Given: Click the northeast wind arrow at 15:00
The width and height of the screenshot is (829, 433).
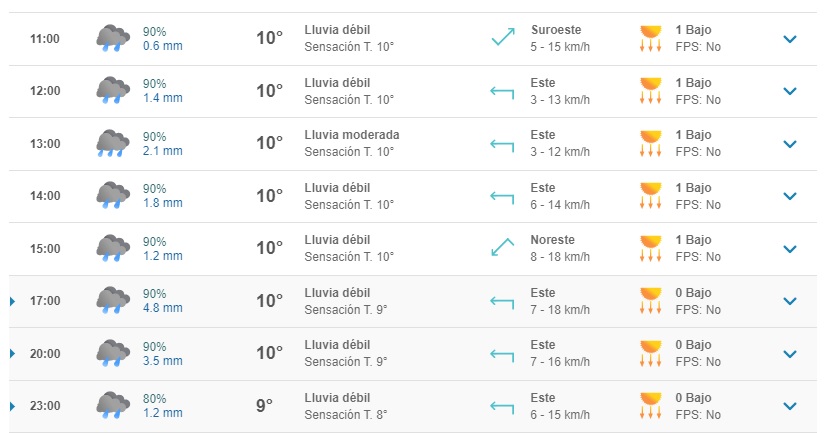Looking at the screenshot, I should [501, 248].
